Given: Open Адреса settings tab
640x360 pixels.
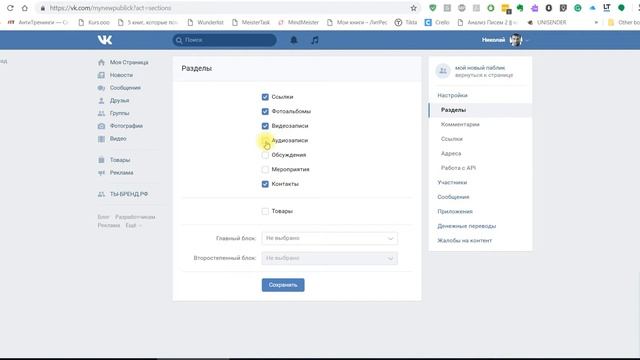Looking at the screenshot, I should [451, 153].
